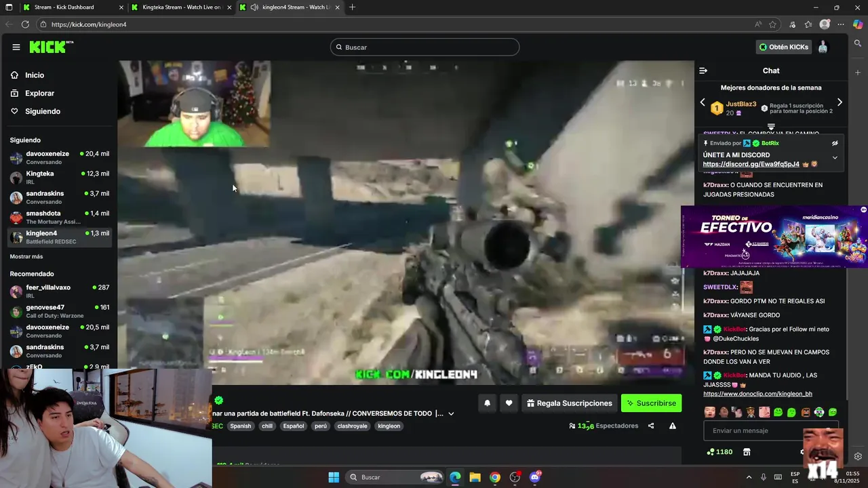Show hidden system tray icons
868x488 pixels.
tap(749, 477)
